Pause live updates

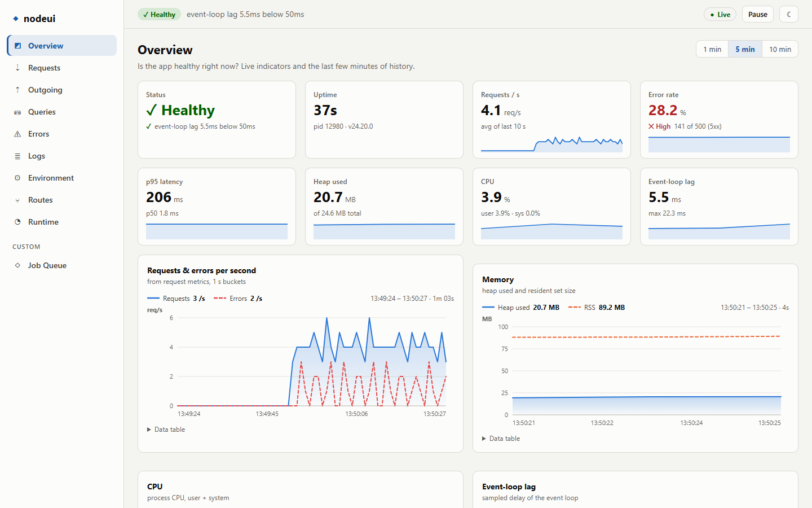pyautogui.click(x=758, y=14)
